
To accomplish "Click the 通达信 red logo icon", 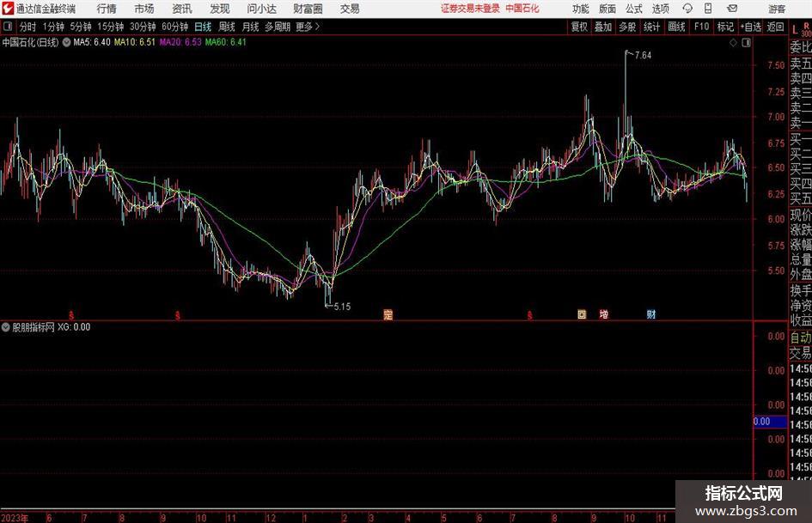I will 8,9.
